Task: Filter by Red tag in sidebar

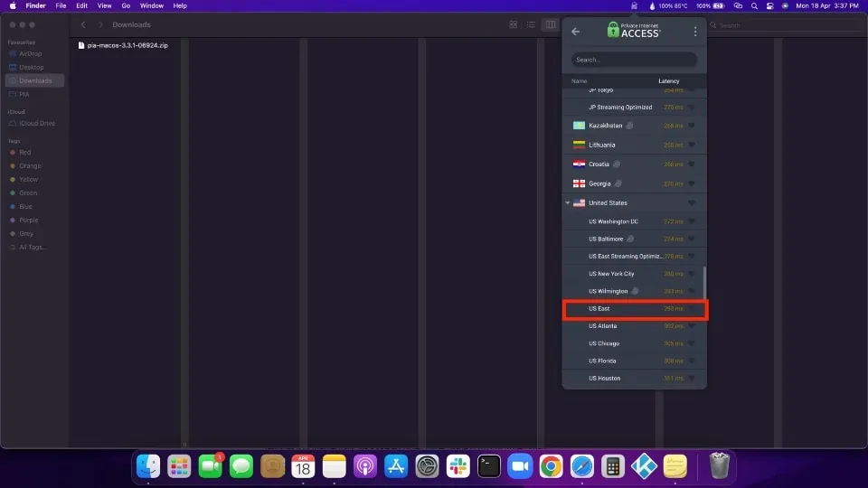Action: coord(25,152)
